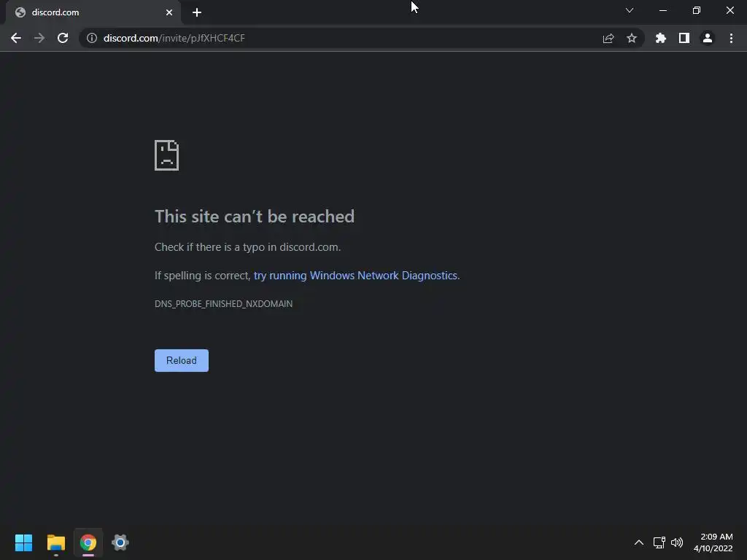This screenshot has width=747, height=560.
Task: Open the clock showing 2:09 AM
Action: tap(713, 542)
